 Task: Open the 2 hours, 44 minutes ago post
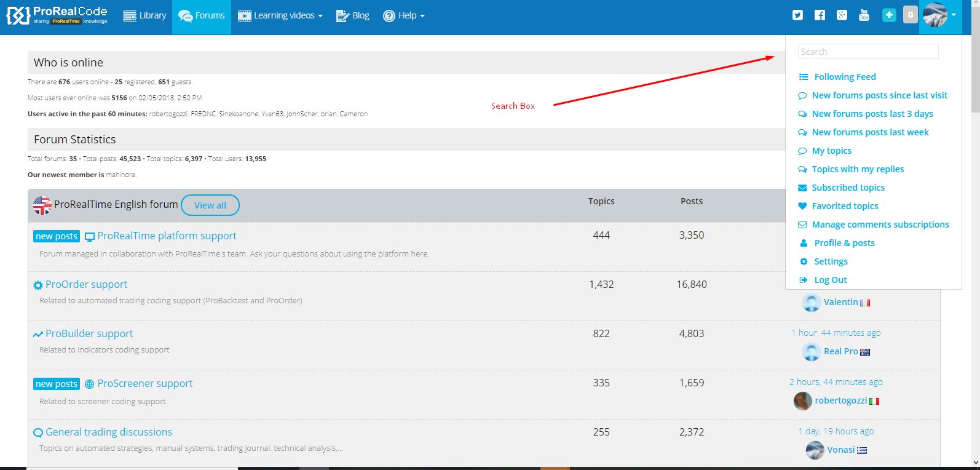[x=836, y=382]
